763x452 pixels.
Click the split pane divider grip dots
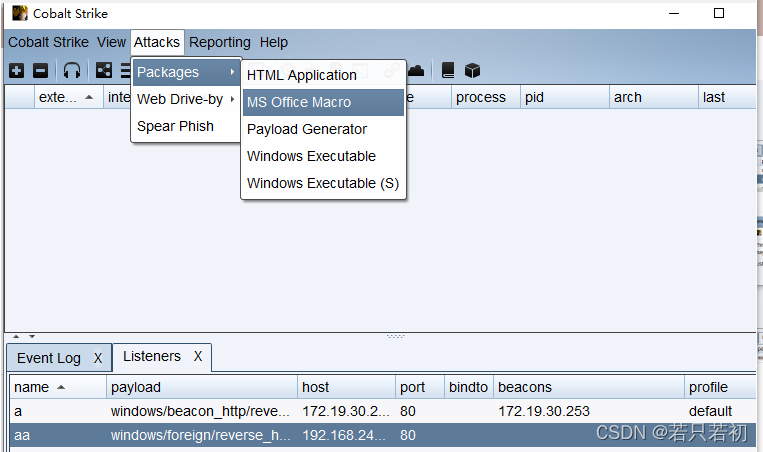(396, 336)
